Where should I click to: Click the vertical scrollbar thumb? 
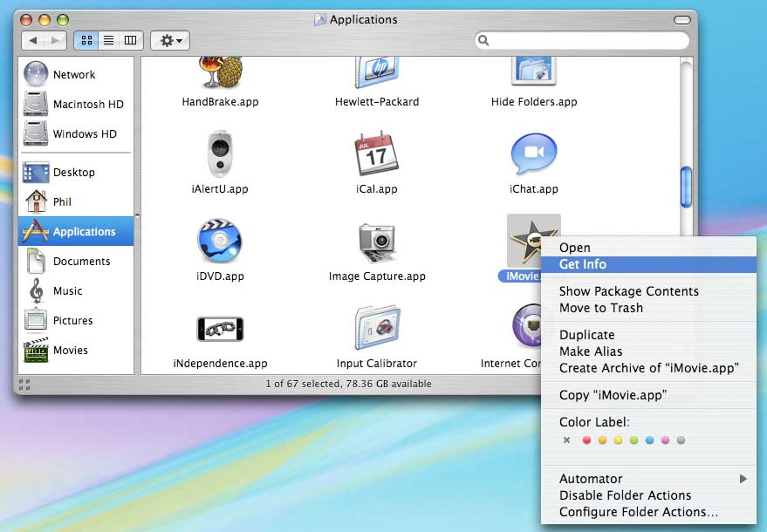687,187
